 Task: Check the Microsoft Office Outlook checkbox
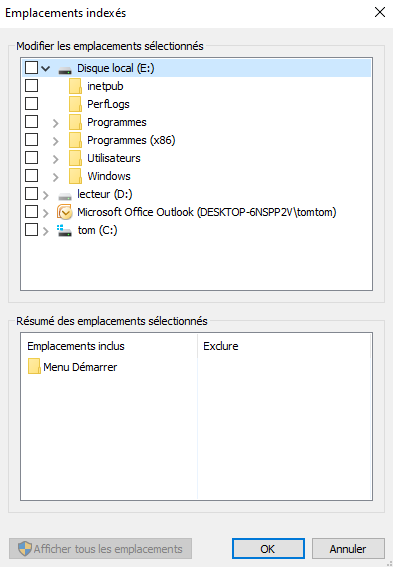pos(31,212)
